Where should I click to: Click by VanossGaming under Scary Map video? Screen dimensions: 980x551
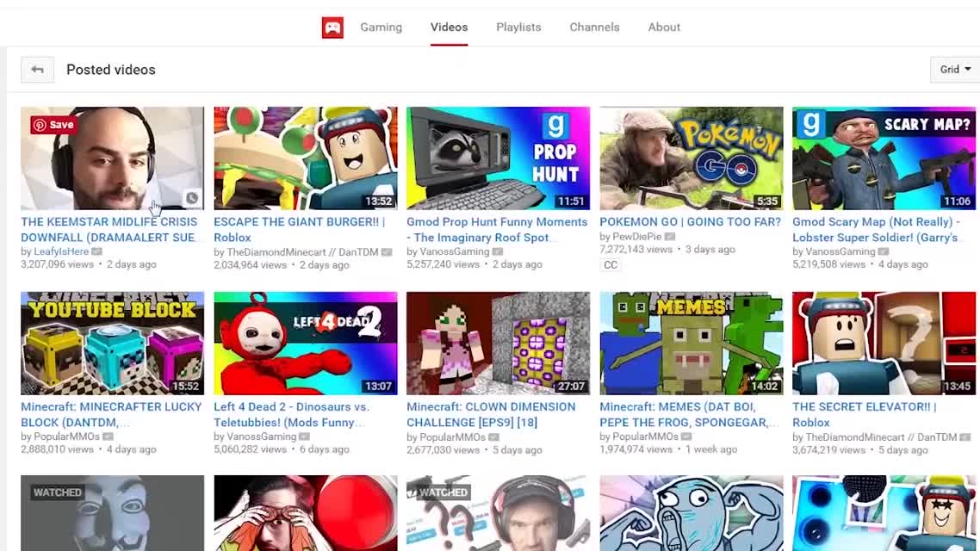click(834, 251)
